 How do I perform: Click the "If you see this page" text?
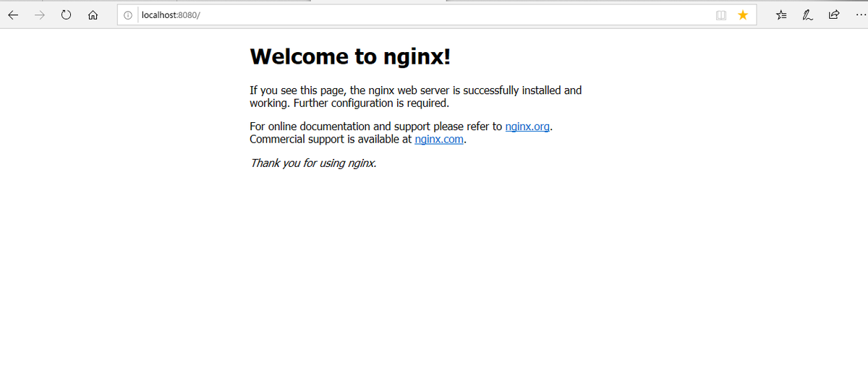297,90
